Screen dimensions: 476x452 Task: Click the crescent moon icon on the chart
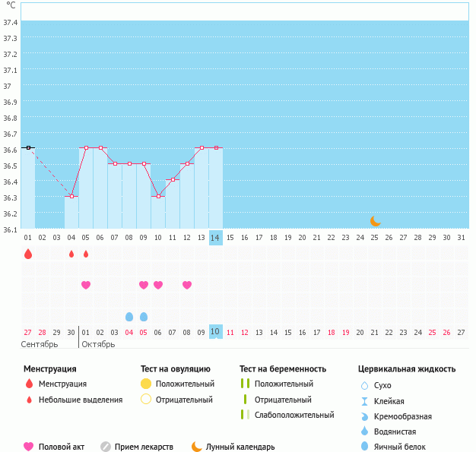coord(375,221)
